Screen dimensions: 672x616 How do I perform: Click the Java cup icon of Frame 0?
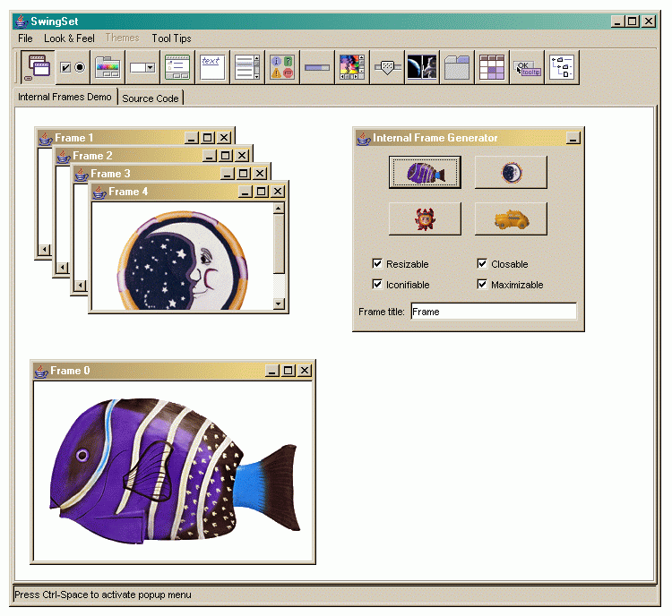pyautogui.click(x=41, y=371)
